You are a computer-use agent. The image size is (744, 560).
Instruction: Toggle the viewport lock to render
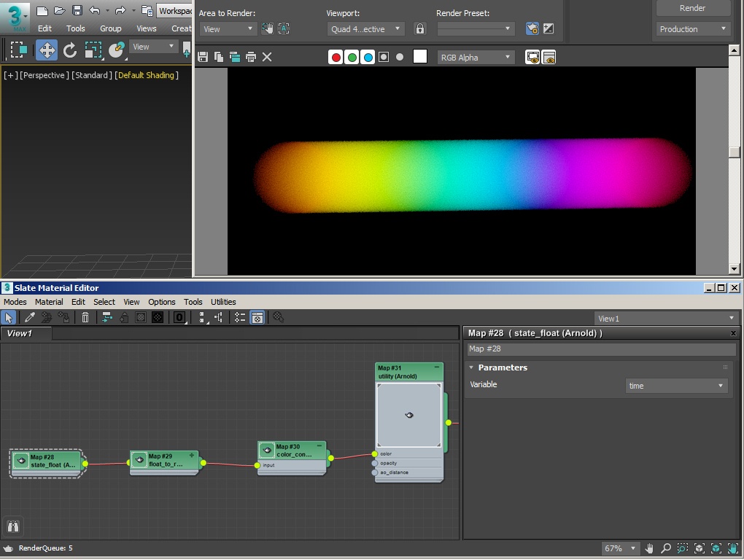[420, 29]
